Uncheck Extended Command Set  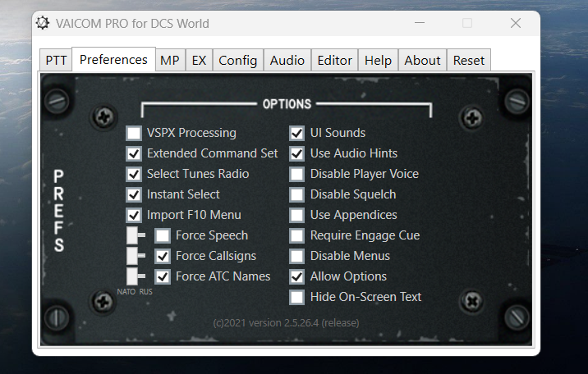click(134, 153)
